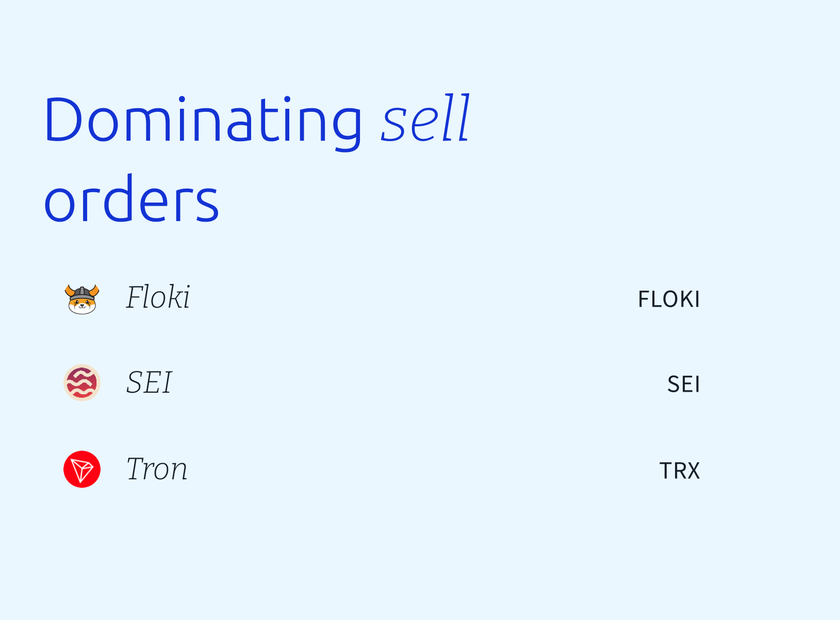Click the red Tron triangle logo

(x=82, y=469)
